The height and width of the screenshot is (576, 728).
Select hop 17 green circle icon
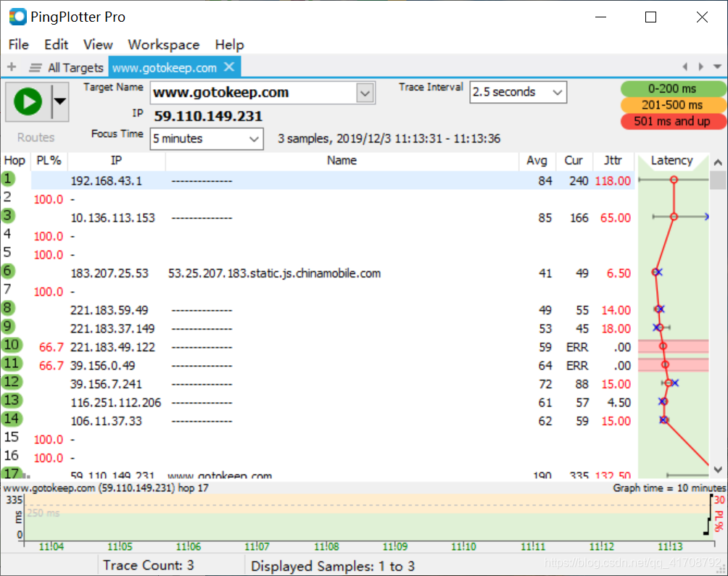tap(11, 473)
